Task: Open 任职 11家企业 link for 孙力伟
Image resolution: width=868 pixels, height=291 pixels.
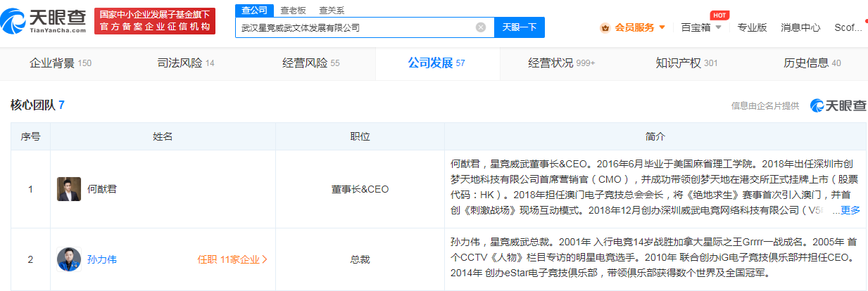Action: tap(233, 259)
